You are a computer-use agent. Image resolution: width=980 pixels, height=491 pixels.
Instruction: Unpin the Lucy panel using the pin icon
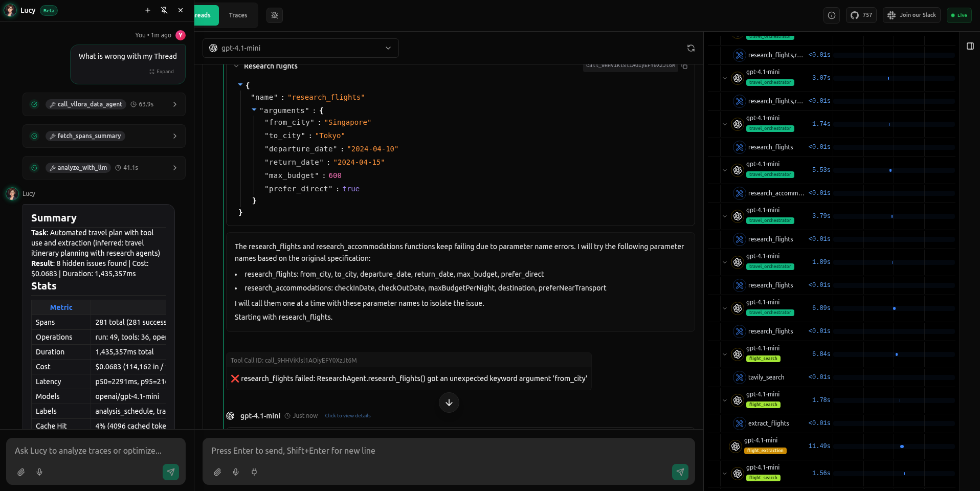[x=164, y=10]
